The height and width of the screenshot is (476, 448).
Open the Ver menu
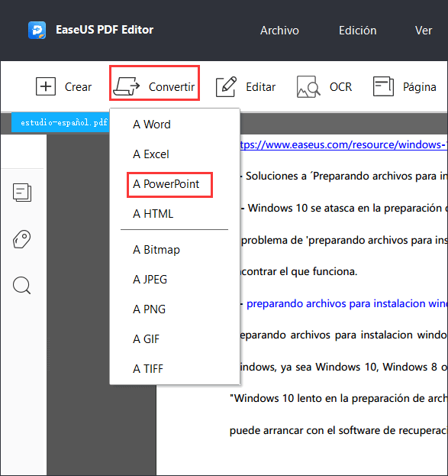424,31
